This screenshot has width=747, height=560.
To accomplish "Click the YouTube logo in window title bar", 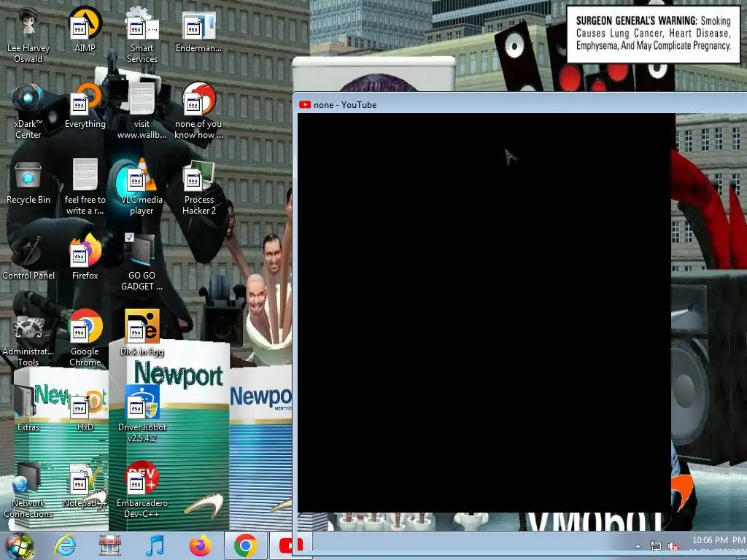I will pyautogui.click(x=304, y=105).
